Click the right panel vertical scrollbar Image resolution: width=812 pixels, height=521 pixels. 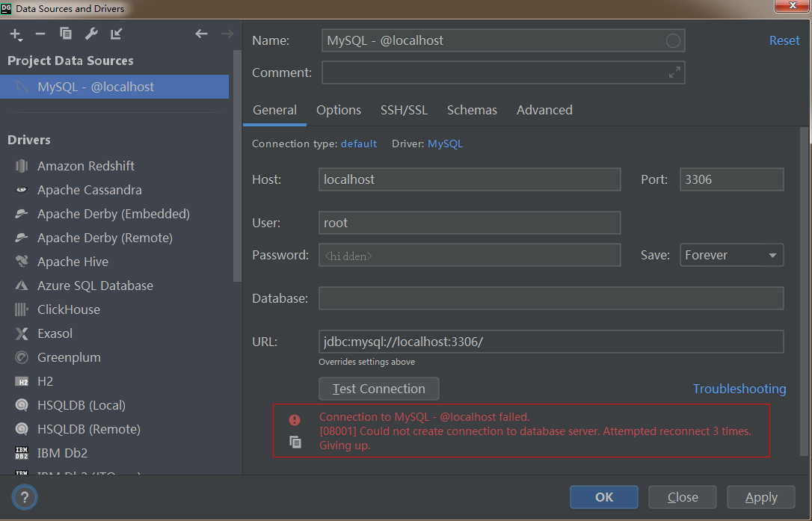pyautogui.click(x=804, y=291)
